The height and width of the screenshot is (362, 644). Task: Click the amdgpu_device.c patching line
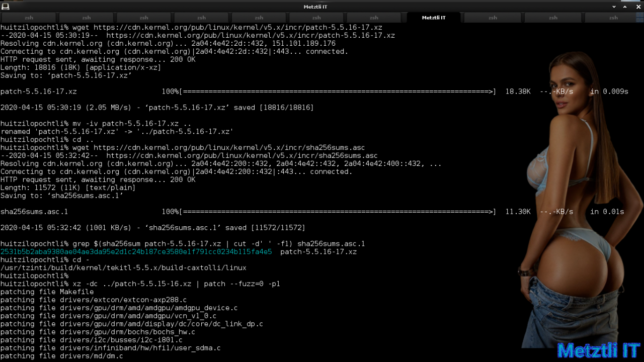click(119, 308)
